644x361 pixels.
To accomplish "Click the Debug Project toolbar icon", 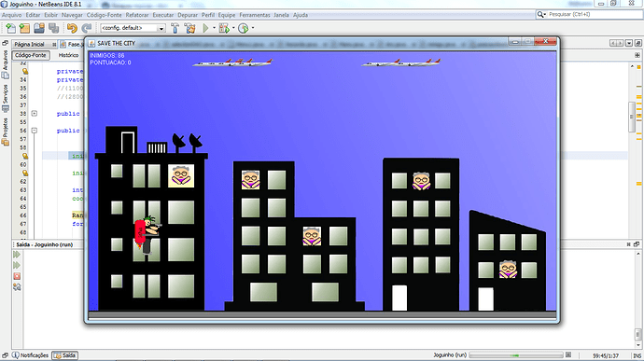I will (x=224, y=28).
